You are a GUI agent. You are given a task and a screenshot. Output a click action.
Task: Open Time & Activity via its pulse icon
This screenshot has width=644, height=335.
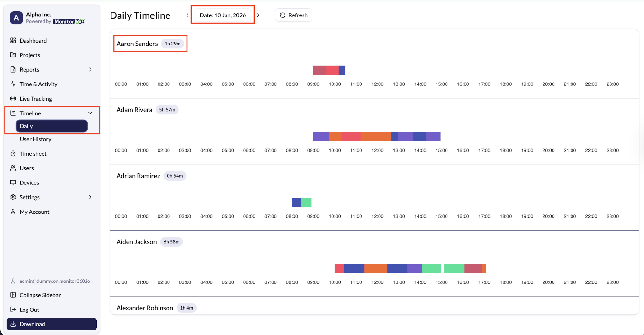click(x=13, y=84)
